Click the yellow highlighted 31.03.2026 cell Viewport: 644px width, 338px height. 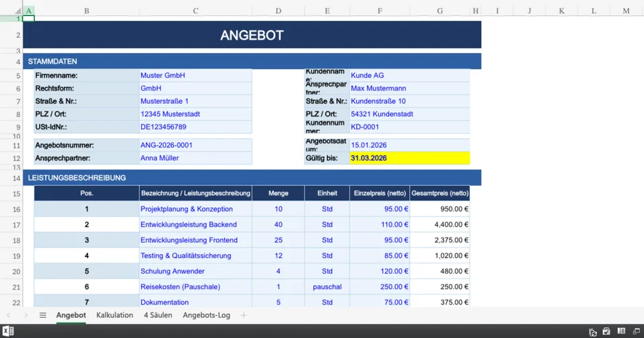coord(409,158)
